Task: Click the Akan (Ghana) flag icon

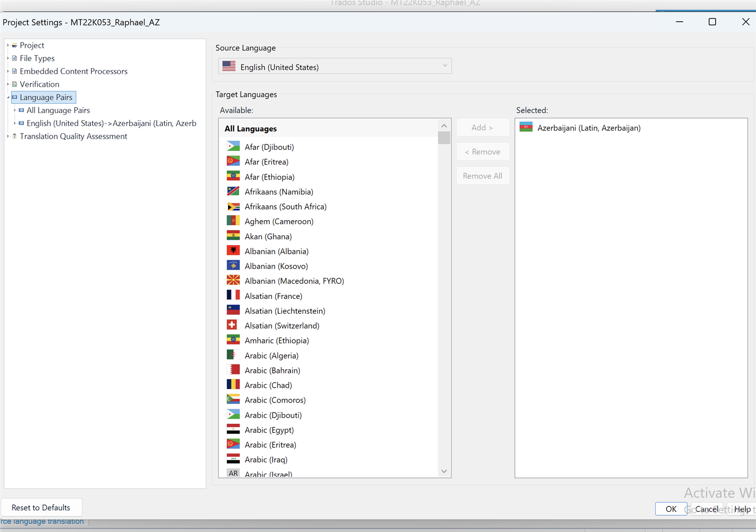Action: 233,235
